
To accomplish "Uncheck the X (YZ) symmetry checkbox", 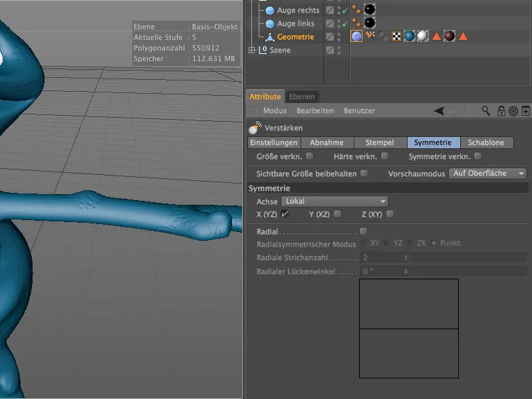I will click(x=285, y=213).
